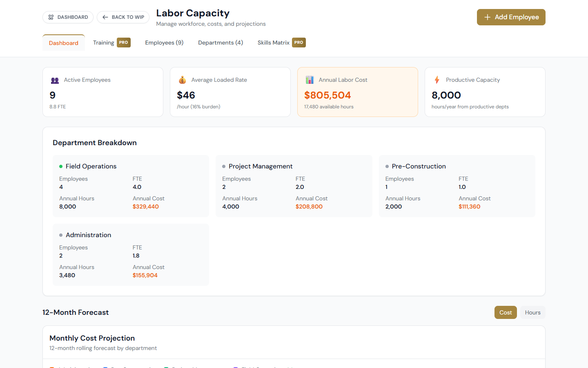Switch forecast view to Hours
Image resolution: width=588 pixels, height=368 pixels.
(532, 312)
